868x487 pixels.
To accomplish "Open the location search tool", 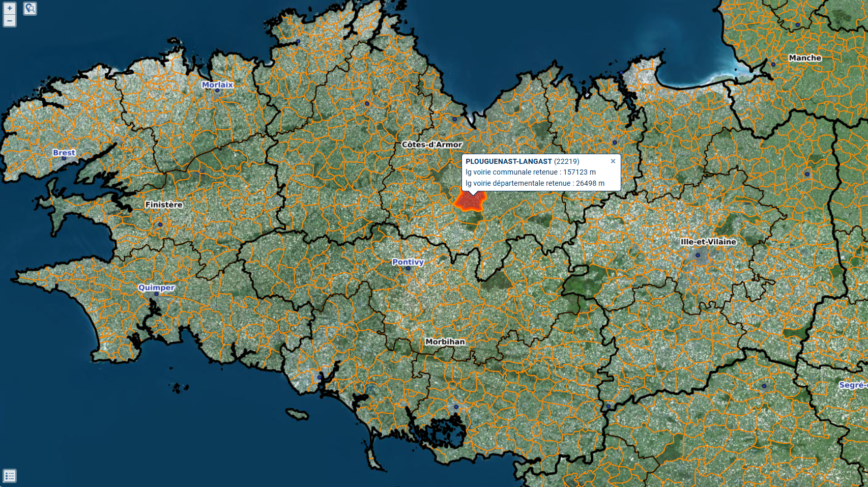I will [30, 9].
